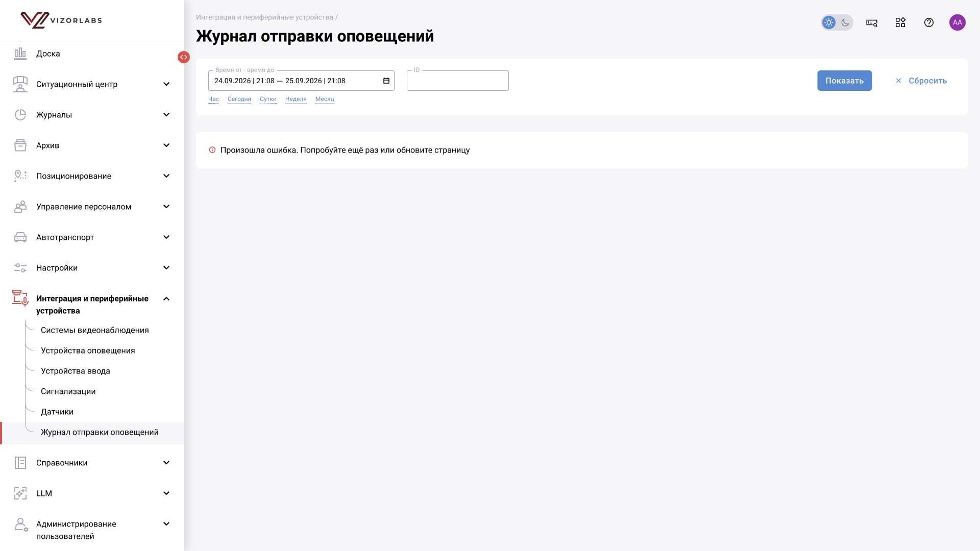The height and width of the screenshot is (551, 980).
Task: Expand the Журналы chevron
Action: (166, 115)
